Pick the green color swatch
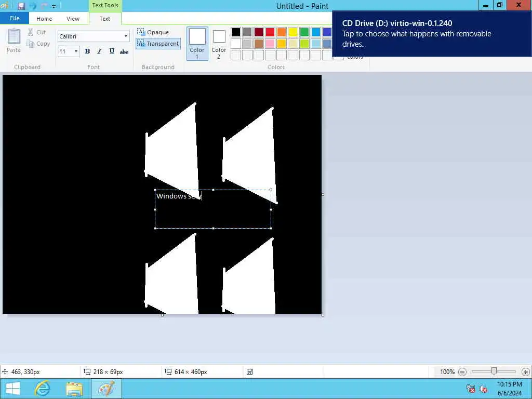The width and height of the screenshot is (532, 399). 304,32
